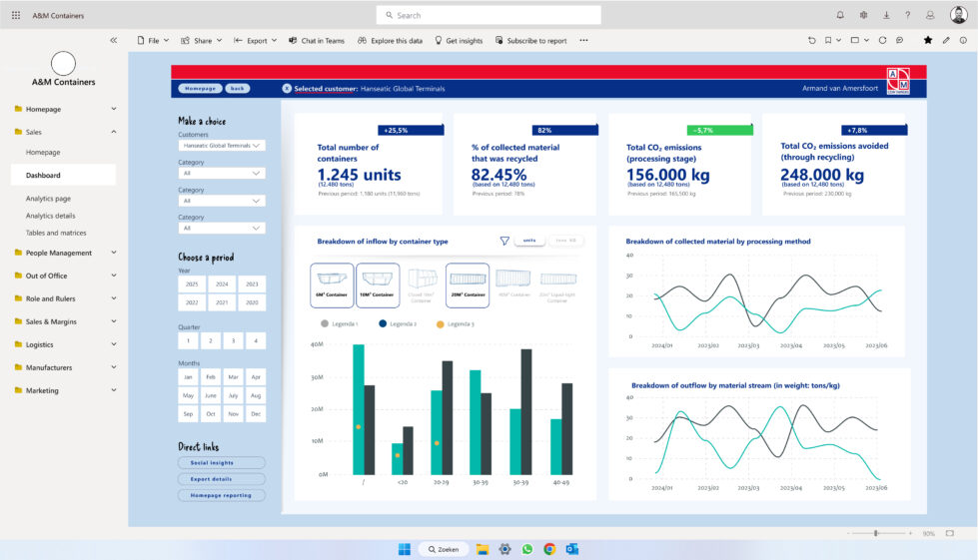Switch the inflow chart to units
Viewport: 978px width, 560px height.
point(530,241)
